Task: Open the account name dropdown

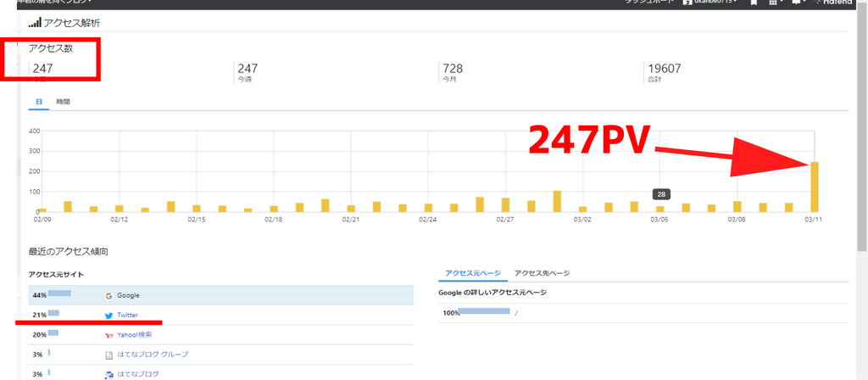Action: (710, 3)
